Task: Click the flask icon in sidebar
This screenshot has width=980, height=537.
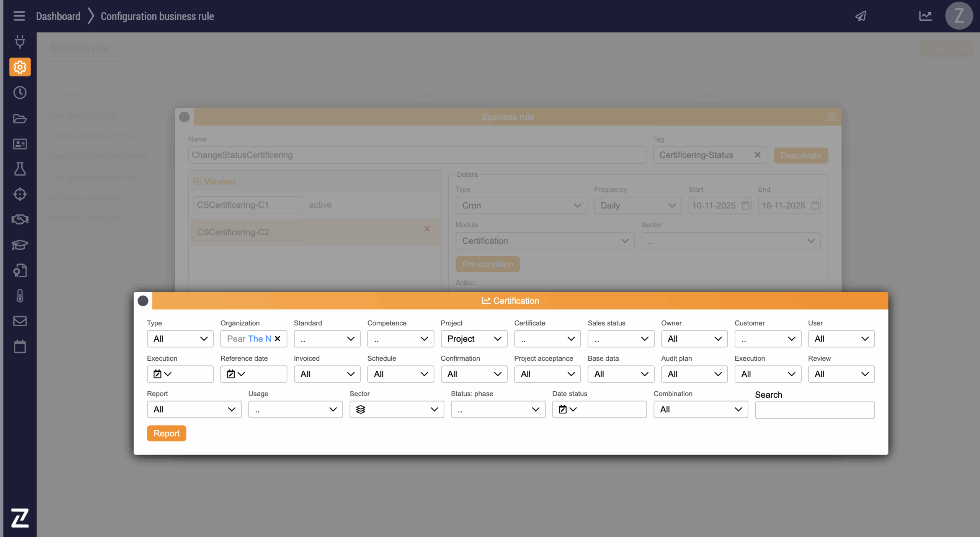Action: (x=20, y=169)
